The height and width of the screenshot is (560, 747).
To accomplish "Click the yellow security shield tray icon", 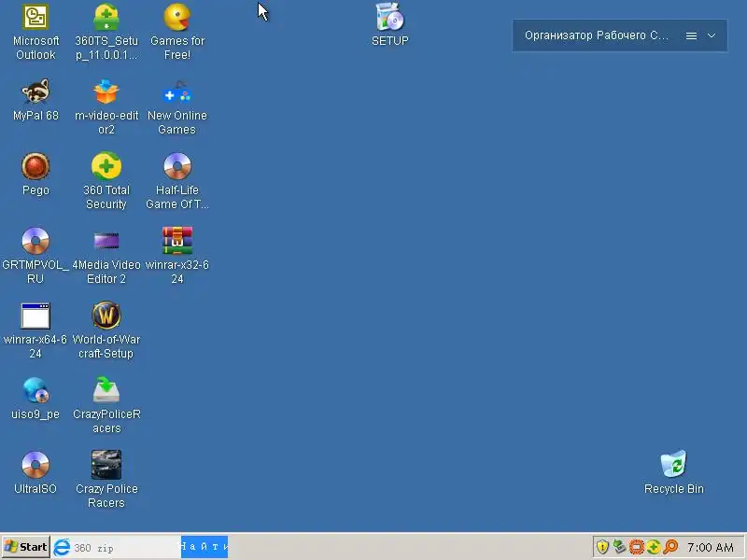I will 602,547.
